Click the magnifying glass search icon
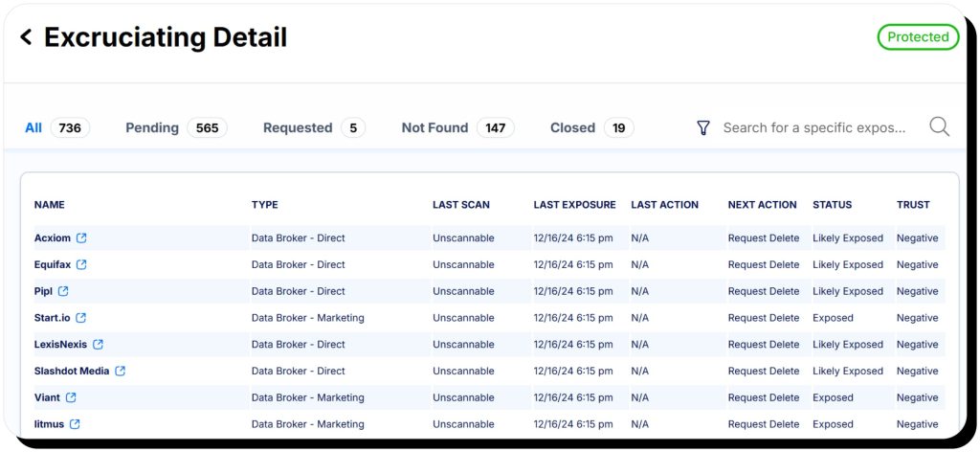The height and width of the screenshot is (452, 980). tap(939, 127)
